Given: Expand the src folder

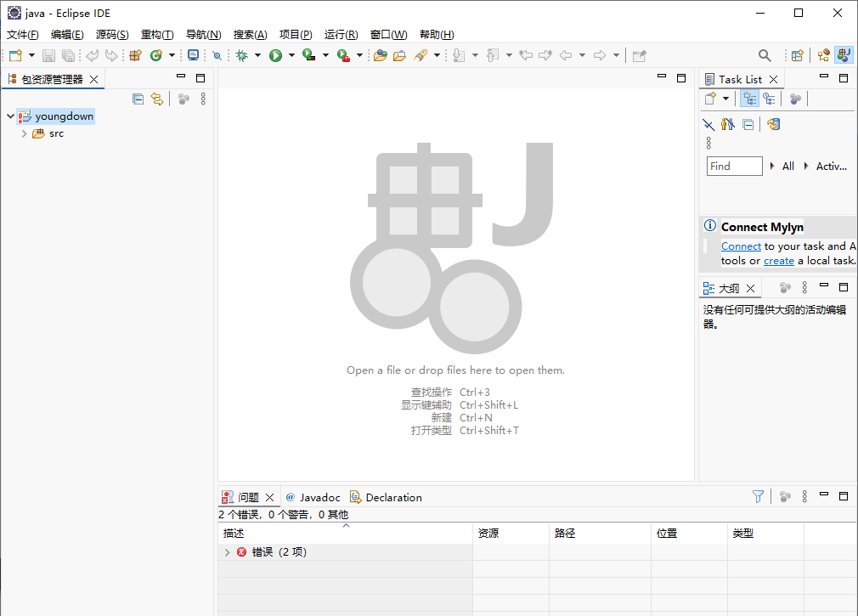Looking at the screenshot, I should tap(24, 133).
